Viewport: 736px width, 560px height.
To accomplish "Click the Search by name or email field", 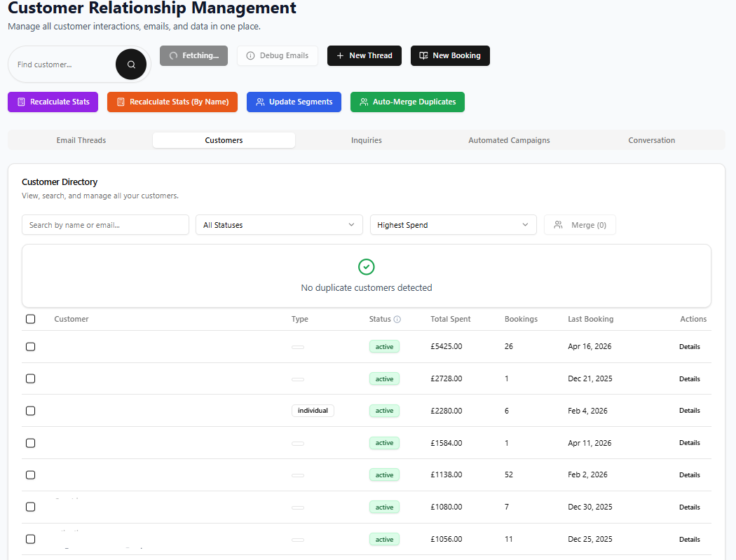I will click(105, 225).
